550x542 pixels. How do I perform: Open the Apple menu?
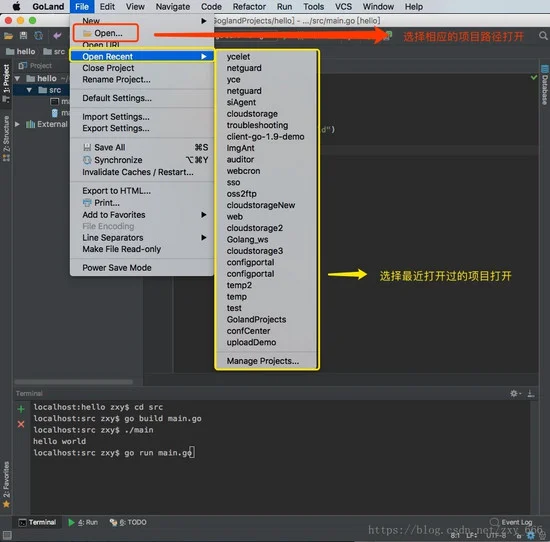16,6
